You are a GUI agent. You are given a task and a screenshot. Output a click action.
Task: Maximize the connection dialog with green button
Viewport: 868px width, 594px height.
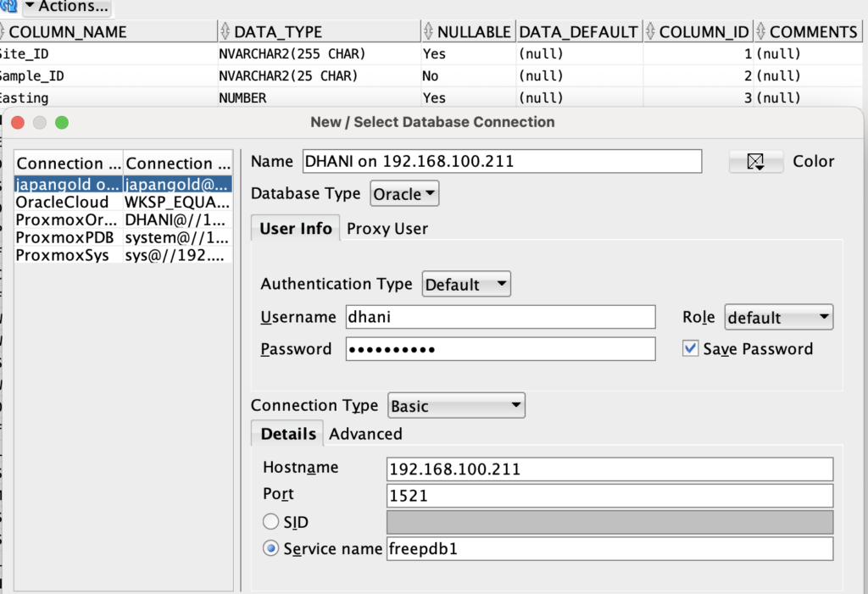tap(62, 122)
